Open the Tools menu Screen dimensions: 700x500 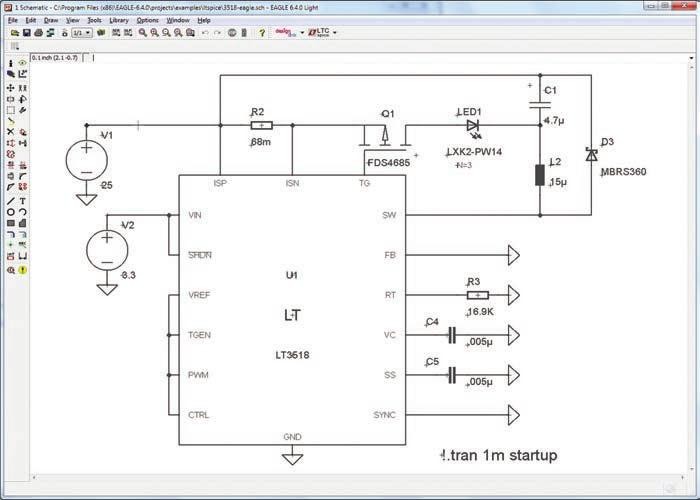pos(94,20)
